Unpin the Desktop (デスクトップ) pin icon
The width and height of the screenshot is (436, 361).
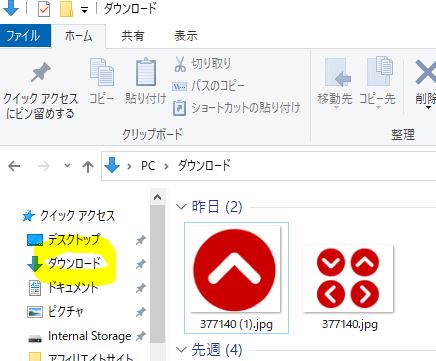click(141, 240)
